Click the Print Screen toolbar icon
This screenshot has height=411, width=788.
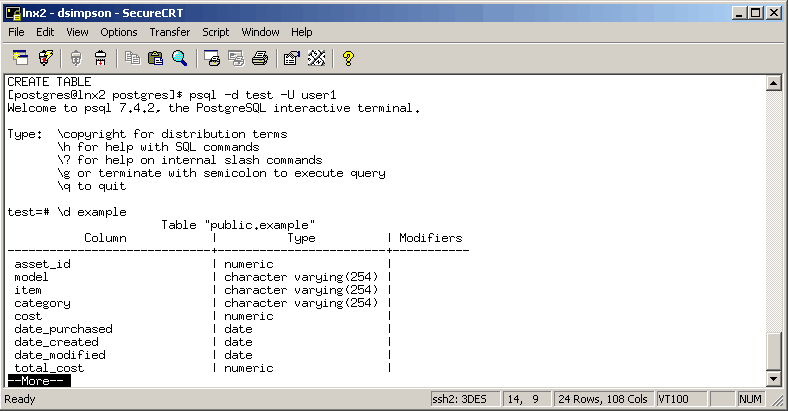(211, 58)
